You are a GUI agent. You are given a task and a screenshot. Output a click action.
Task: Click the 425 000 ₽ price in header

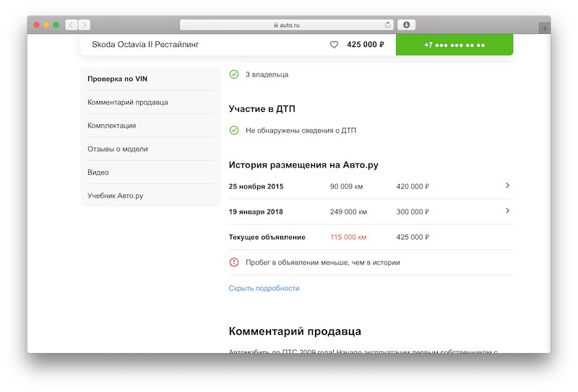366,45
